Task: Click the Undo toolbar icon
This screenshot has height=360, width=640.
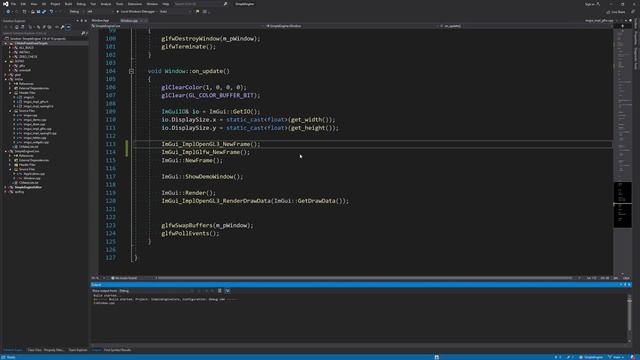Action: (x=51, y=12)
